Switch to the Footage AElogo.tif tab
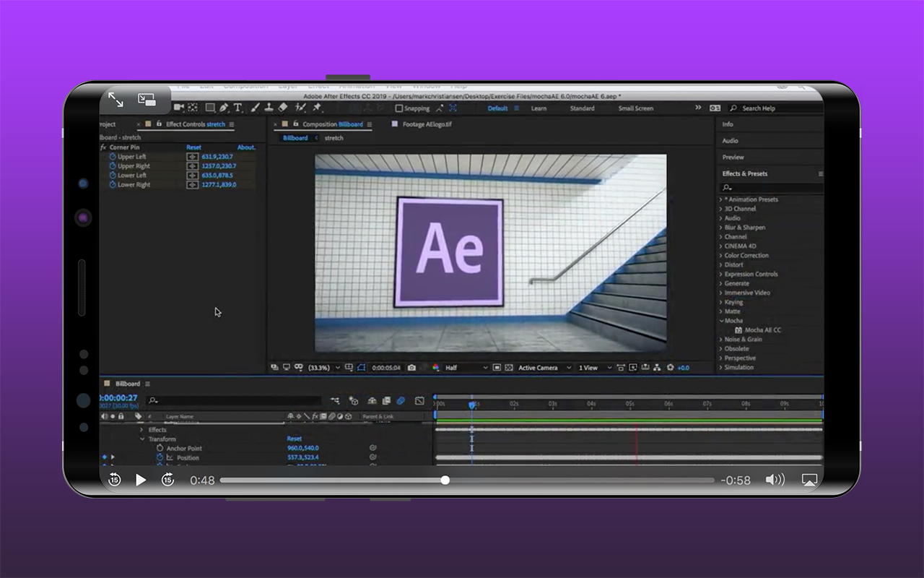 click(x=427, y=124)
